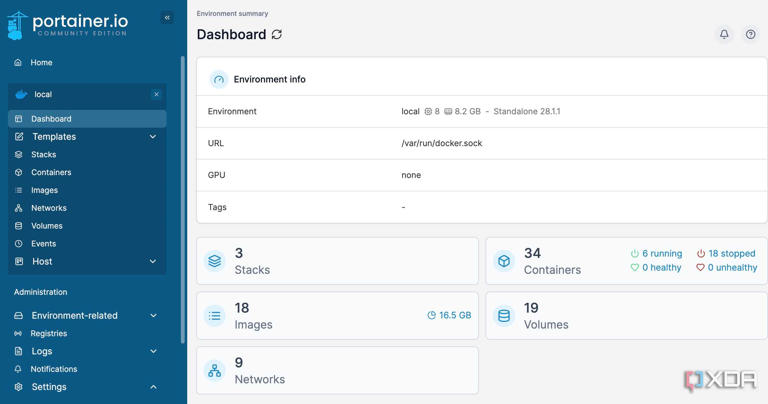The image size is (768, 404).
Task: Open Networks from the sidebar menu
Action: tap(48, 208)
